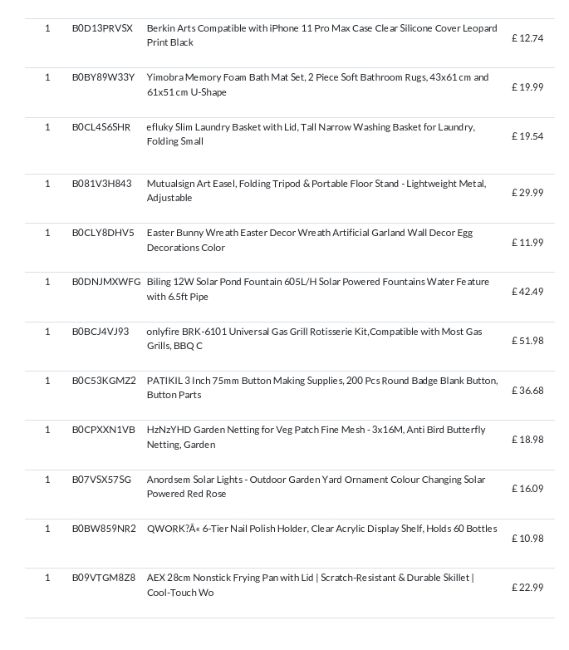Select the B081V3H843 code
Viewport: 569px width, 650px height.
click(102, 184)
